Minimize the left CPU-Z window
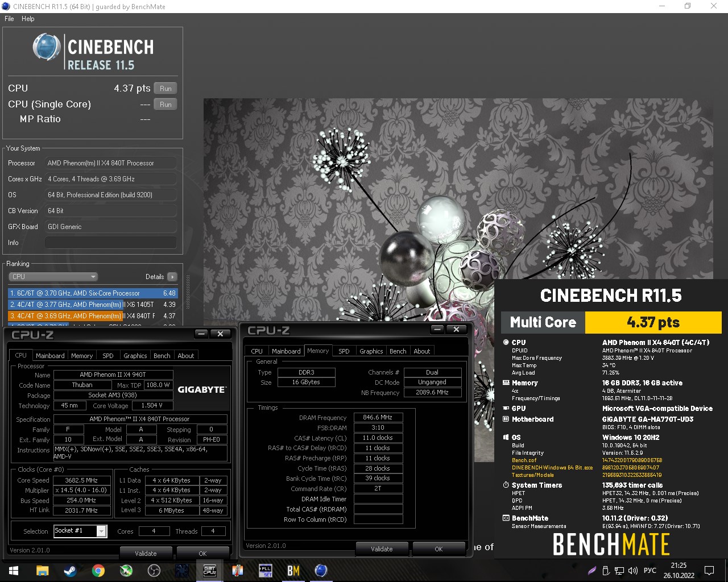The width and height of the screenshot is (728, 582). click(x=202, y=334)
